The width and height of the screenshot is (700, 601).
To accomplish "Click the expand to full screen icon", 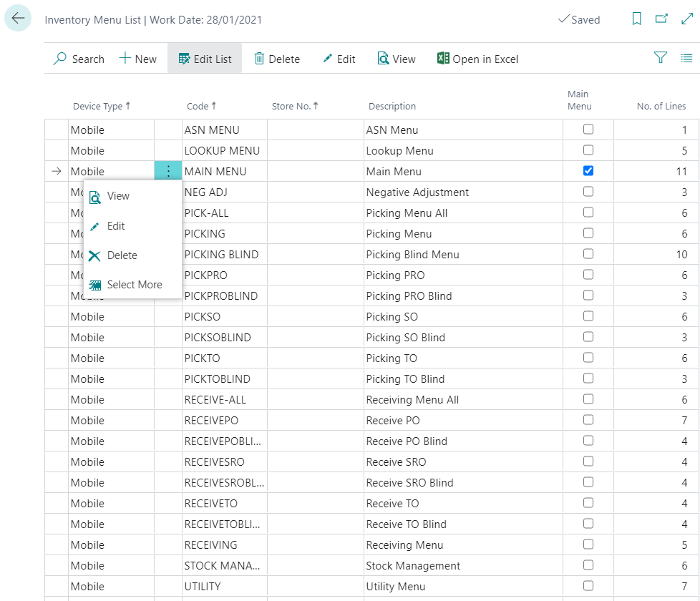I will (686, 19).
